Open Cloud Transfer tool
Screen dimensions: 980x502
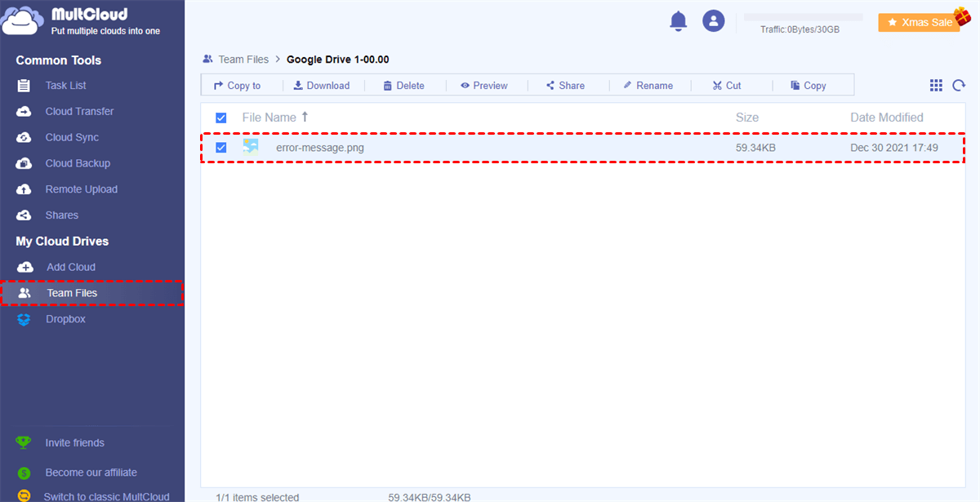coord(79,112)
